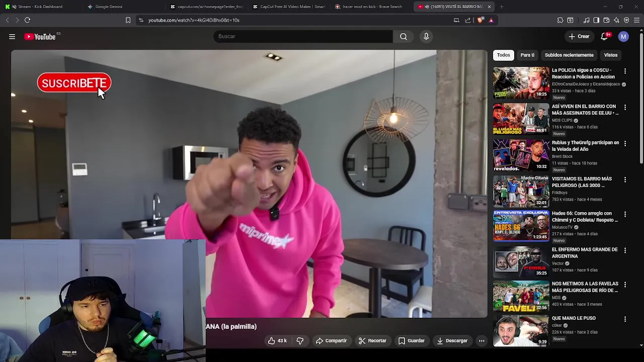Open a new browser tab
Screen dimensions: 644x362
(502, 7)
